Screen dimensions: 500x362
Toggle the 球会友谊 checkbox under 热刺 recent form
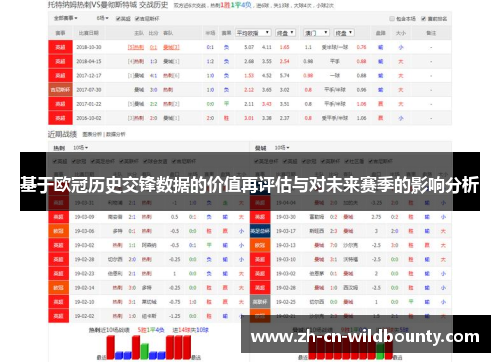146,161
